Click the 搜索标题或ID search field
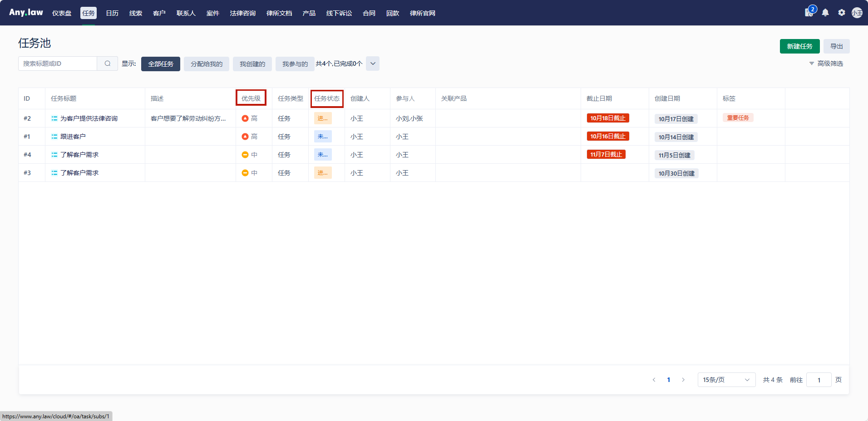 pos(58,64)
